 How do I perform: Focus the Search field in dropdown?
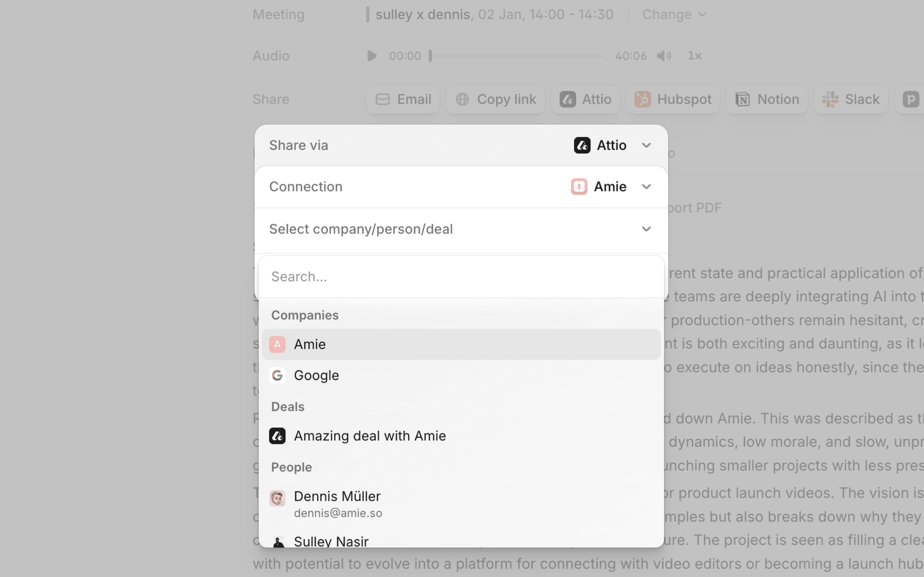(461, 277)
